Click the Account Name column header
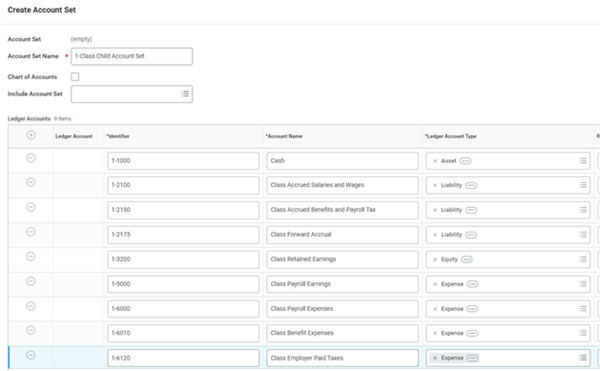Screen dimensions: 600x371 (284, 136)
